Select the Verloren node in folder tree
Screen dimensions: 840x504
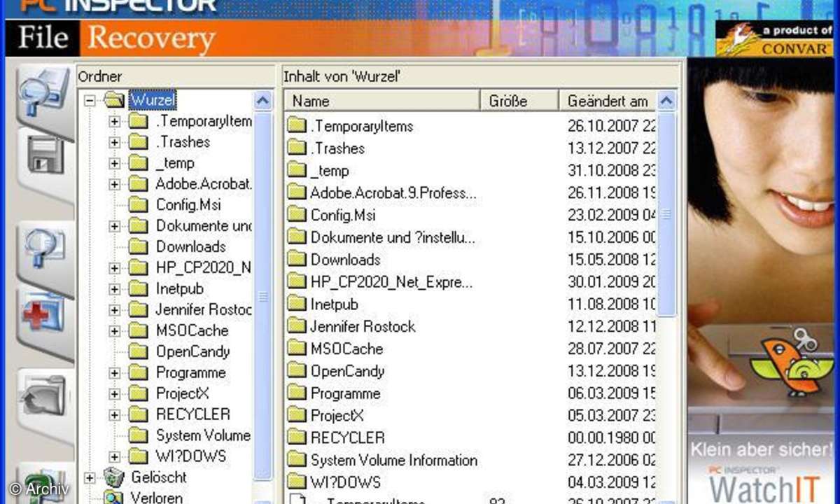[156, 497]
